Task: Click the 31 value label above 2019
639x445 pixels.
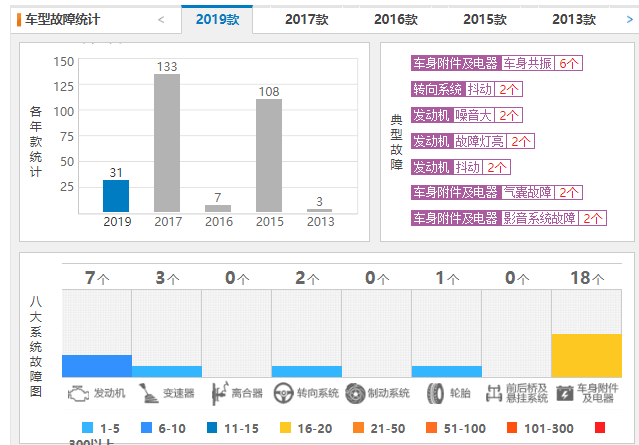Action: coord(116,173)
